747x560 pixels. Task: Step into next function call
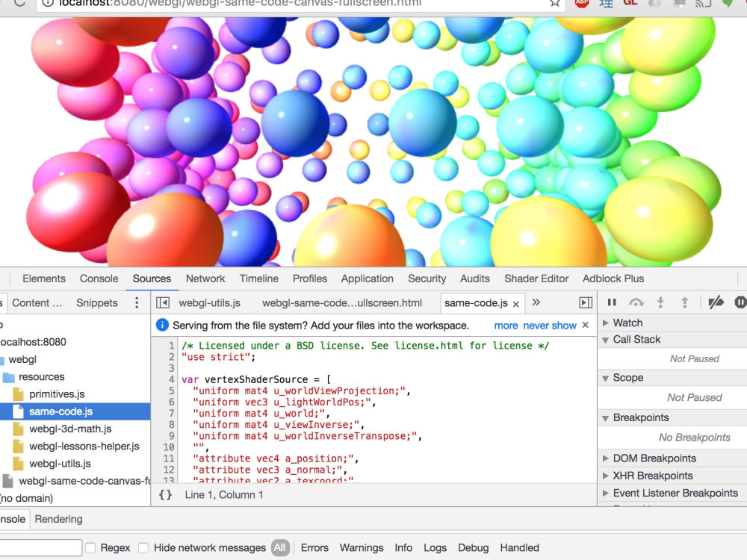pos(660,302)
